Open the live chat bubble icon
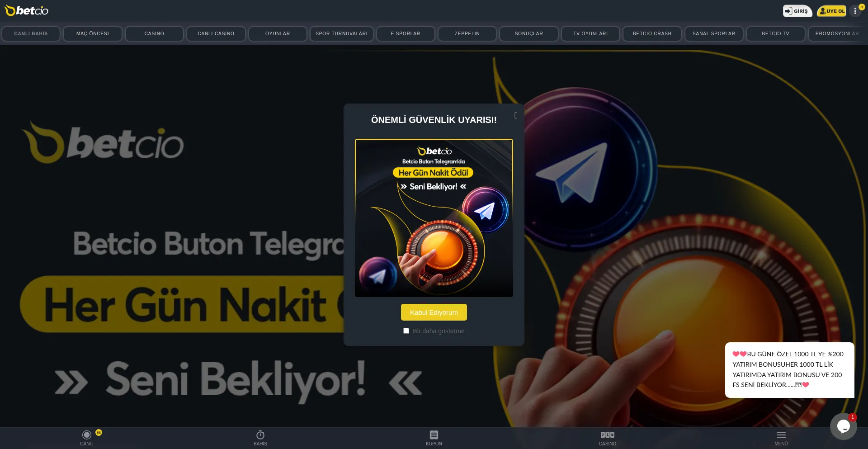 pyautogui.click(x=843, y=426)
